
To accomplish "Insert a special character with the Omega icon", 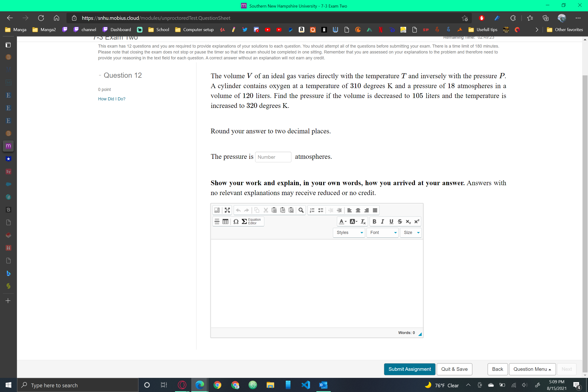I will click(236, 221).
